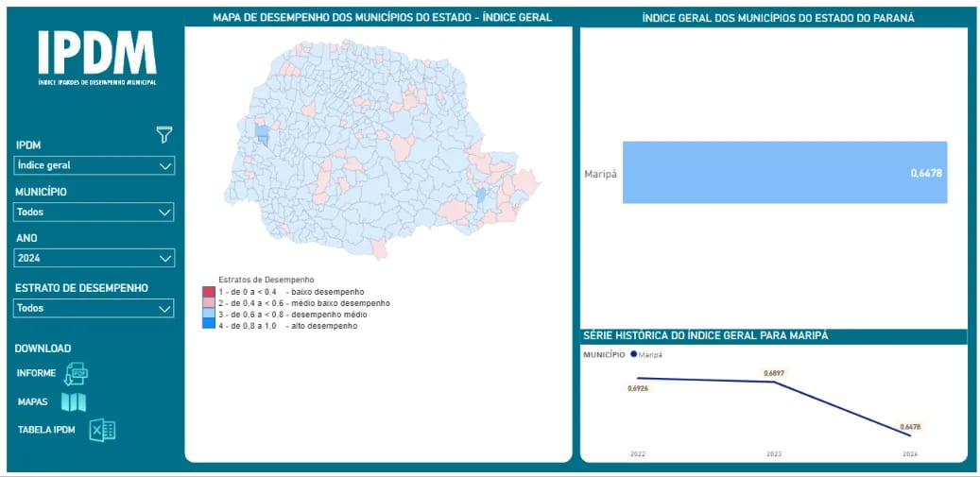The height and width of the screenshot is (477, 980).
Task: Open the Ano 2024 dropdown
Action: point(95,258)
